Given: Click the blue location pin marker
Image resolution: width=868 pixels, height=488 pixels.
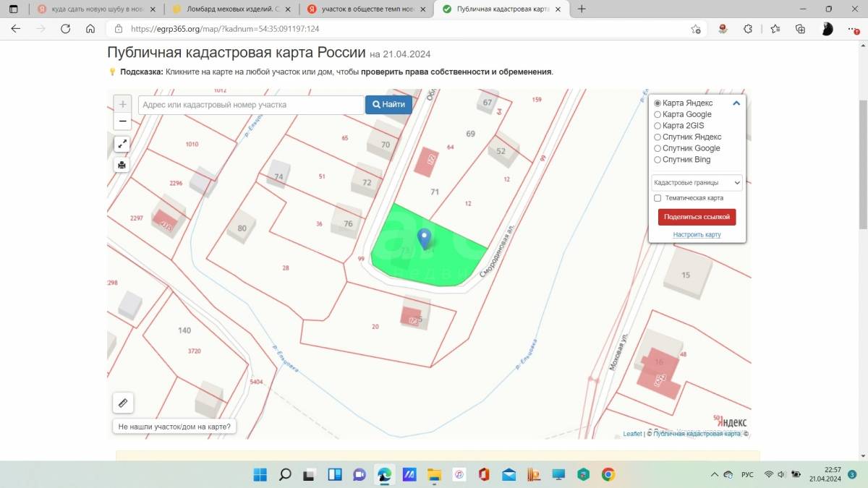Looking at the screenshot, I should point(425,238).
